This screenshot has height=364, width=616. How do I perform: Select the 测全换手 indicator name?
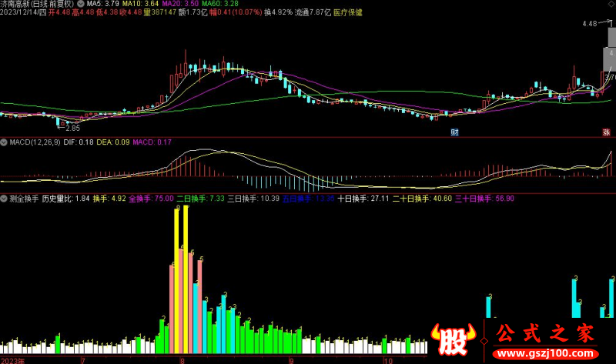(24, 199)
